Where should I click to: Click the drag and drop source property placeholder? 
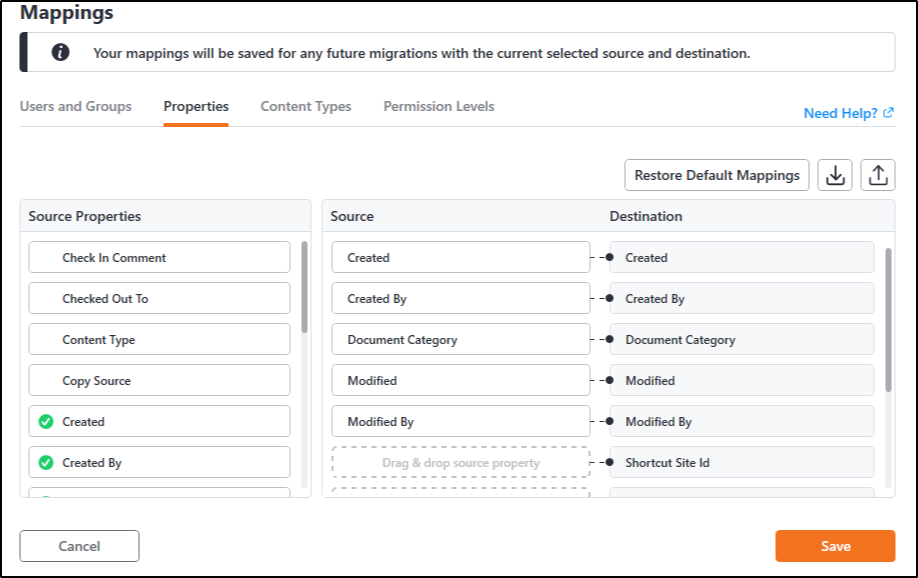pos(460,462)
